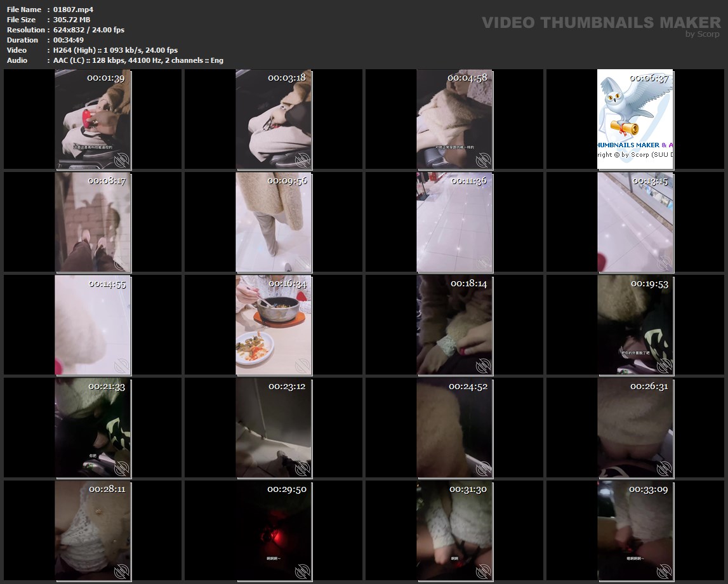Open the frame at 00:14:55
This screenshot has height=584, width=728.
click(93, 326)
